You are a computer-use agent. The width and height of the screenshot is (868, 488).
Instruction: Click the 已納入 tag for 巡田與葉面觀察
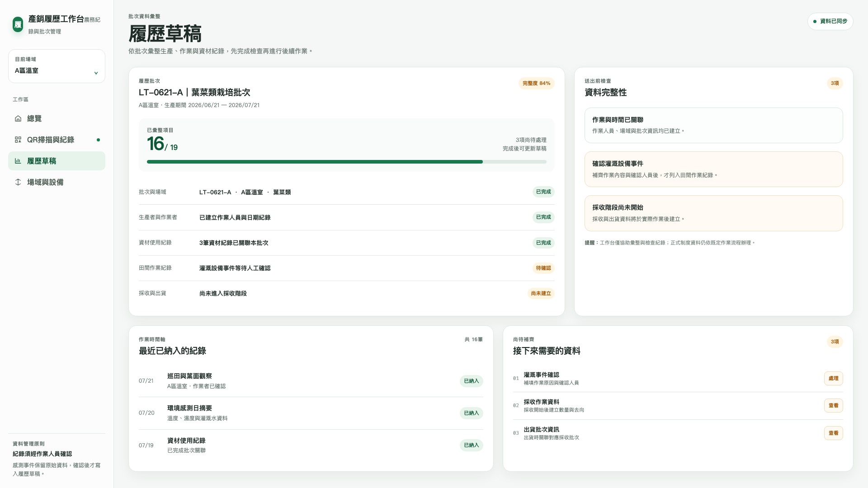click(471, 381)
